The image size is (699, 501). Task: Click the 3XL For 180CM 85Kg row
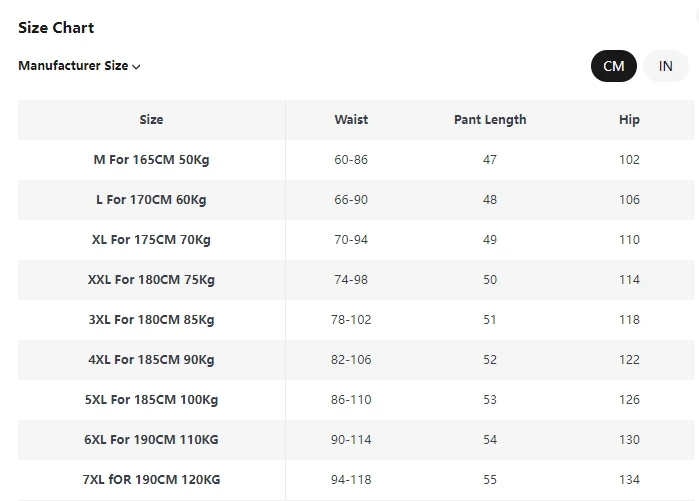coord(356,320)
